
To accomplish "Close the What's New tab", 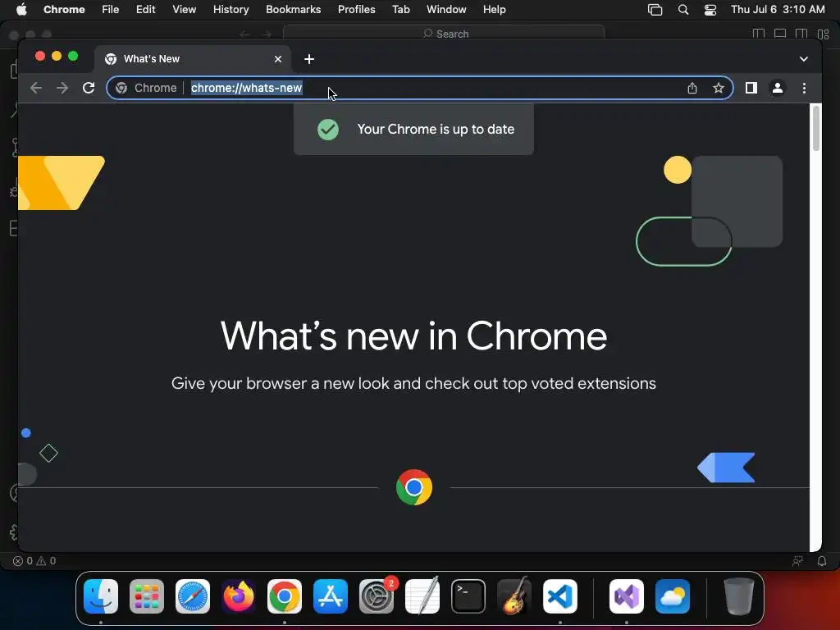I will pyautogui.click(x=278, y=59).
